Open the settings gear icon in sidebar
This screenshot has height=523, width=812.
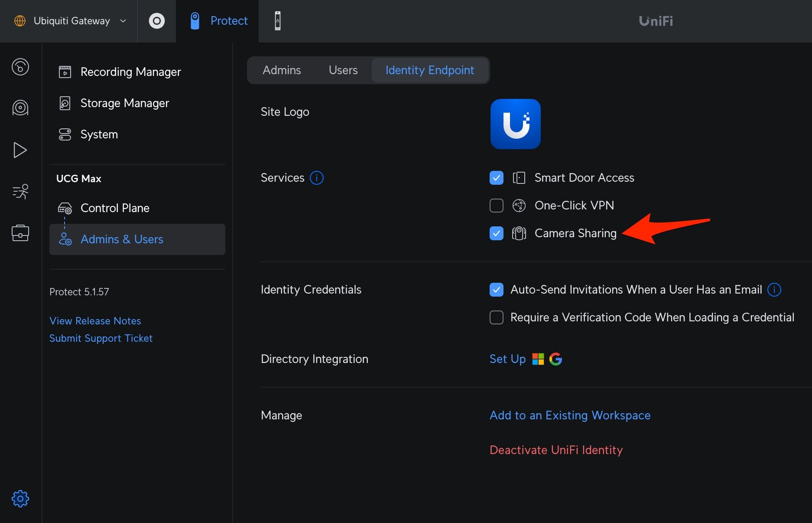point(20,499)
